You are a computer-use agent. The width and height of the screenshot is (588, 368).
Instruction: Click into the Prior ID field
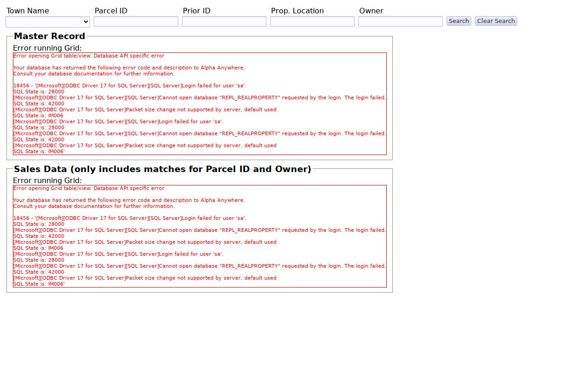pos(224,22)
